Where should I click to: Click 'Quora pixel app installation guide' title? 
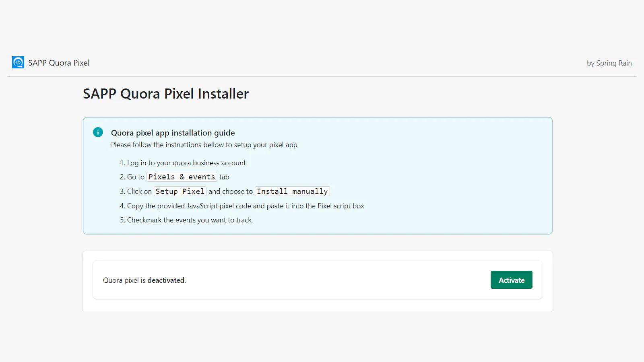[173, 133]
